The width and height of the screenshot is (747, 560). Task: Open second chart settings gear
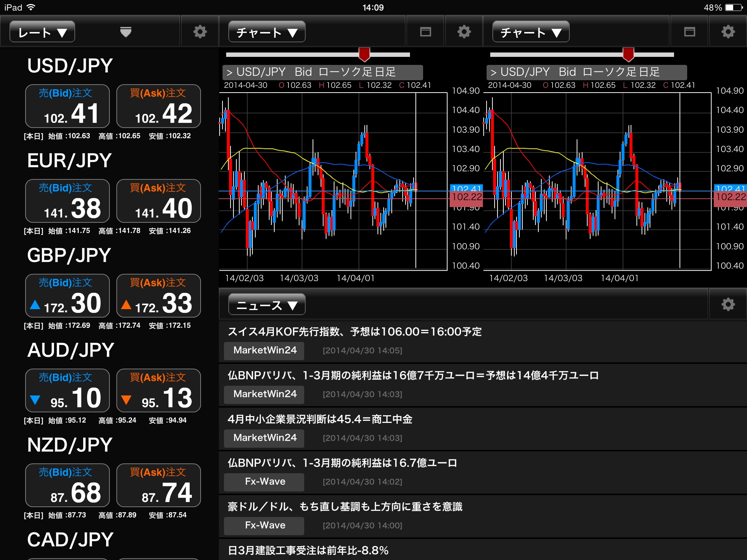point(728,32)
